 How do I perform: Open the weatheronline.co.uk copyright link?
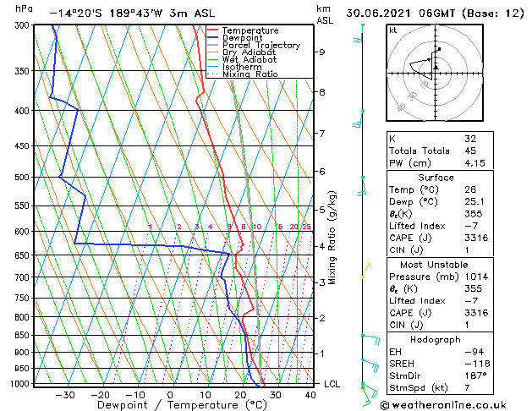(443, 405)
